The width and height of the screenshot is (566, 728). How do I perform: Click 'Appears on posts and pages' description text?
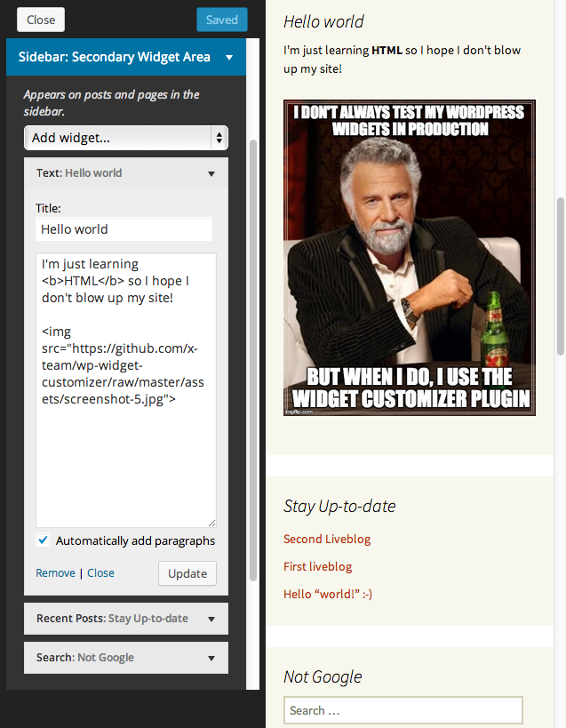[111, 102]
